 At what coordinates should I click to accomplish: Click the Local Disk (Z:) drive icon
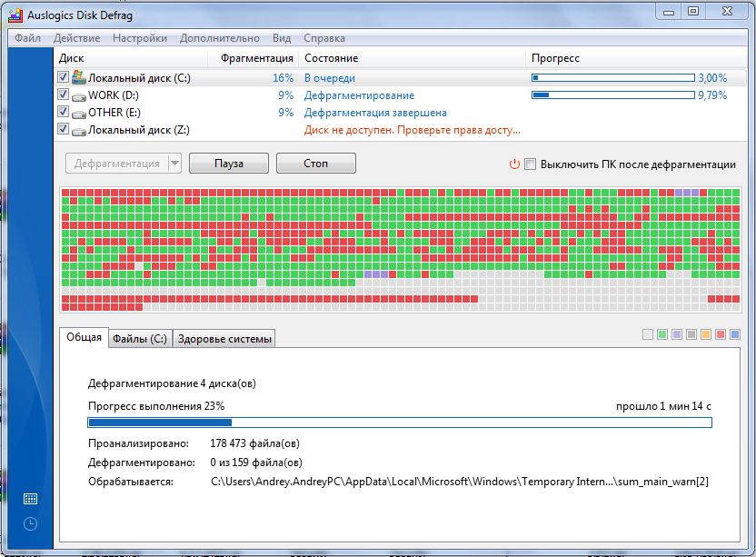point(78,130)
